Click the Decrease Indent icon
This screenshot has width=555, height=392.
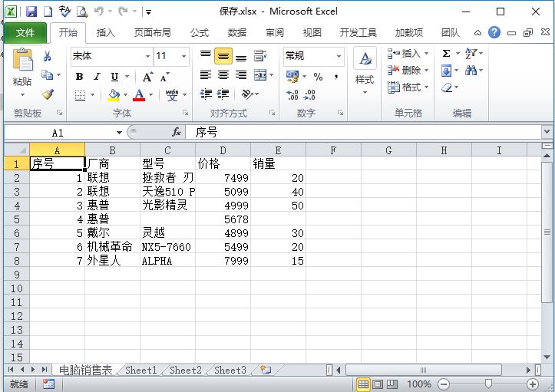pyautogui.click(x=206, y=94)
